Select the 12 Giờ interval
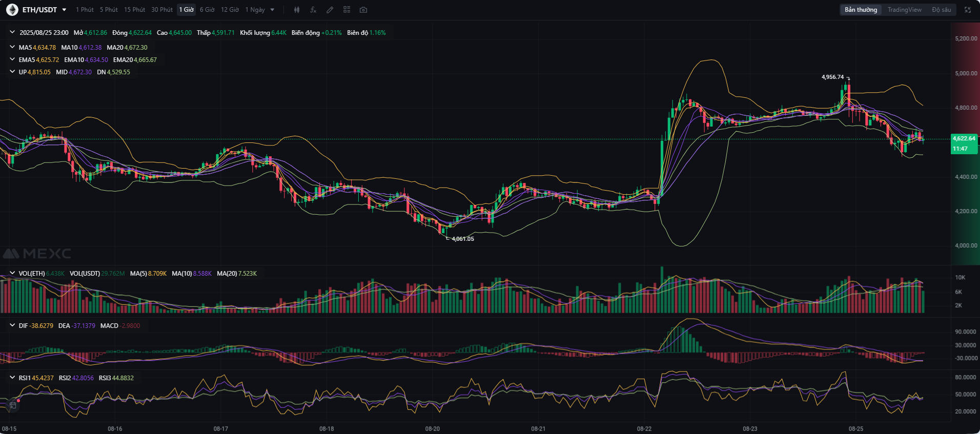980x434 pixels. (x=230, y=10)
